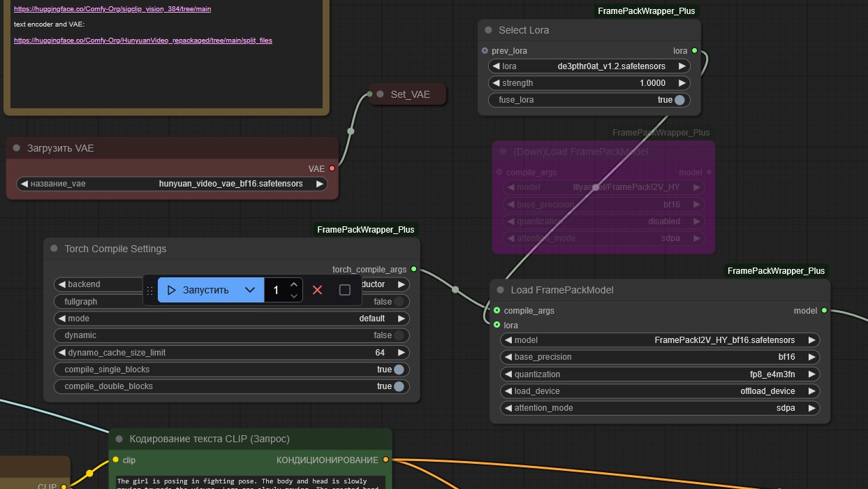The height and width of the screenshot is (489, 868).
Task: Click the reroute dot on torch_compile_args wire
Action: click(455, 289)
